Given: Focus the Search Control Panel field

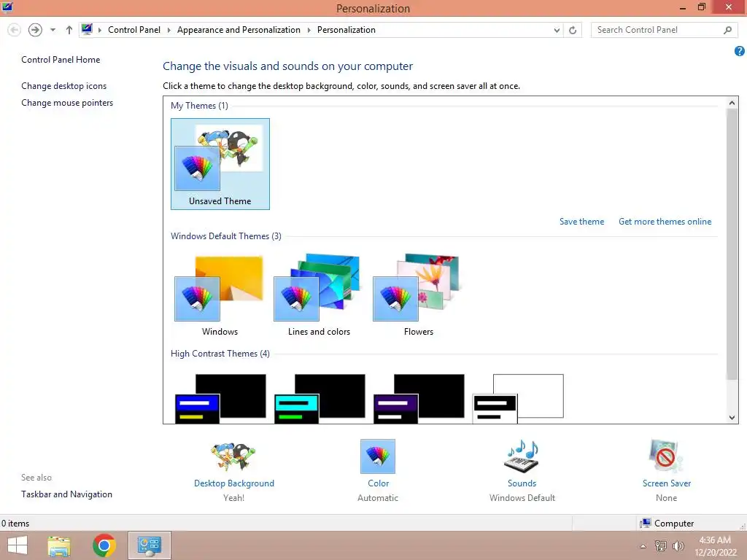Looking at the screenshot, I should tap(664, 30).
